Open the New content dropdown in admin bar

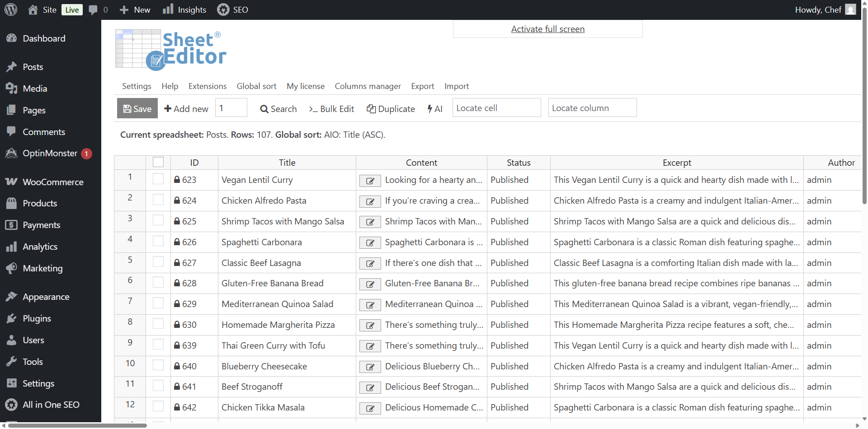pyautogui.click(x=135, y=10)
